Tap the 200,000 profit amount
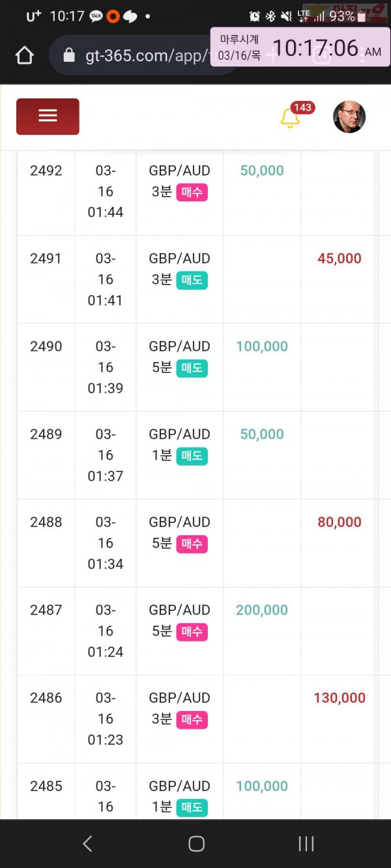 click(x=262, y=610)
